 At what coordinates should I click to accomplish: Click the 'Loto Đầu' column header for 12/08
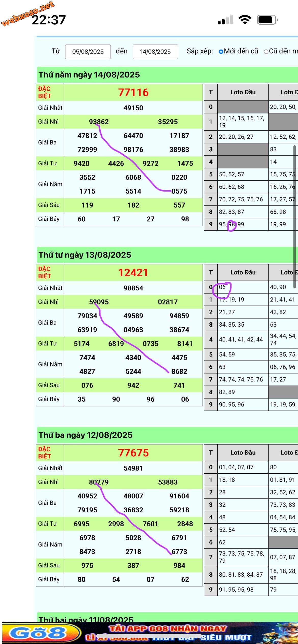click(243, 452)
